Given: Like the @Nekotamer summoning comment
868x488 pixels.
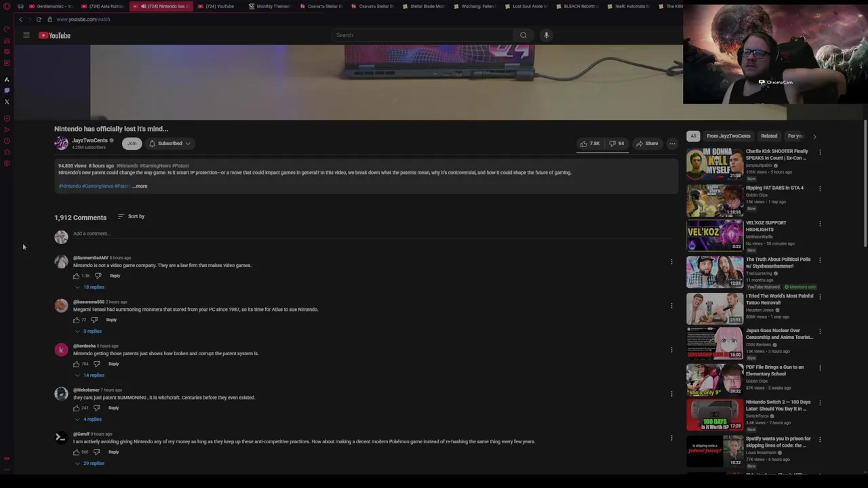Looking at the screenshot, I should [76, 408].
